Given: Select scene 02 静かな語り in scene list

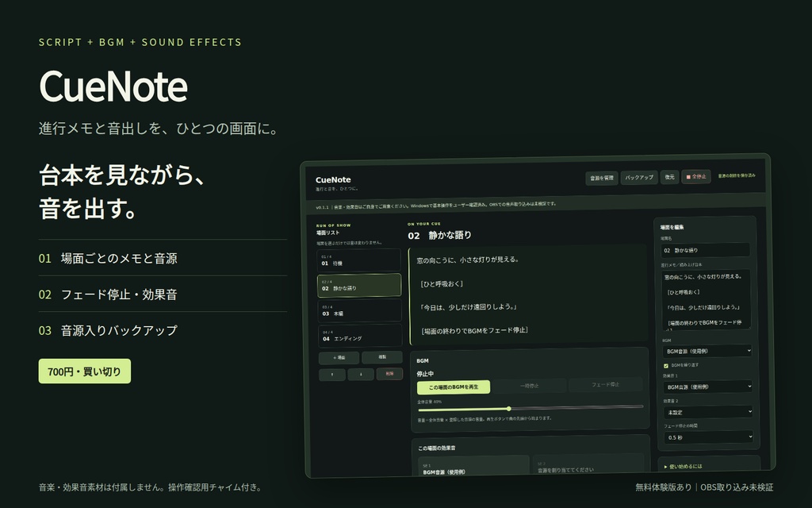Looking at the screenshot, I should (x=359, y=285).
